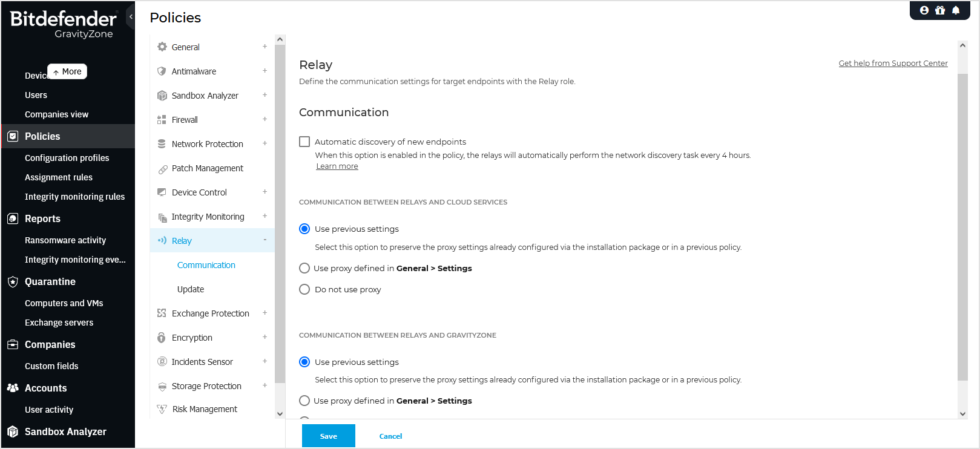Viewport: 980px width, 449px height.
Task: Select Do not use proxy for cloud services
Action: 304,289
